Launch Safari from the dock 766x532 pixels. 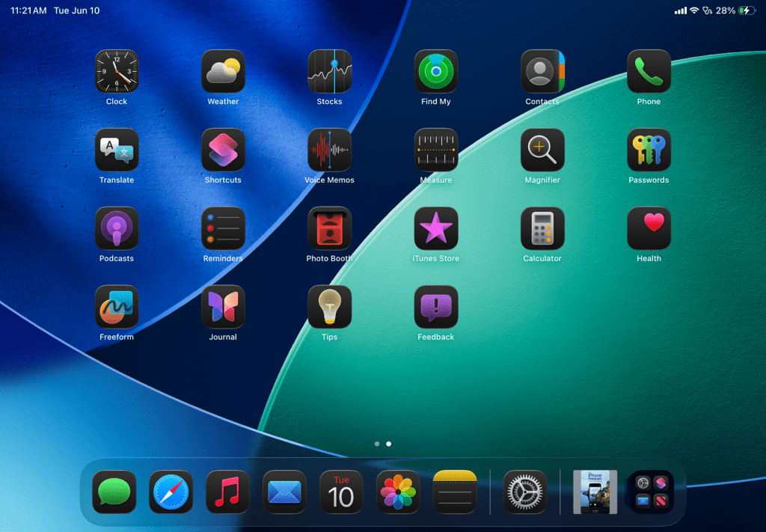[x=171, y=492]
